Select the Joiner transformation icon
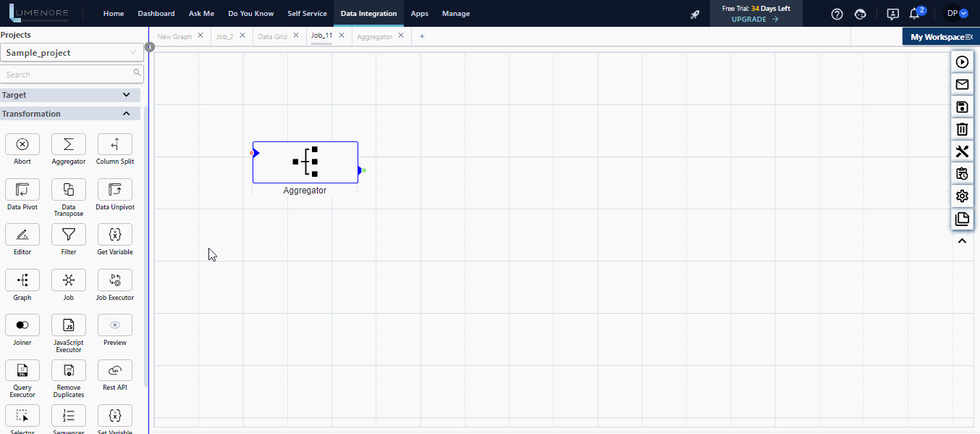The height and width of the screenshot is (434, 980). click(x=22, y=325)
